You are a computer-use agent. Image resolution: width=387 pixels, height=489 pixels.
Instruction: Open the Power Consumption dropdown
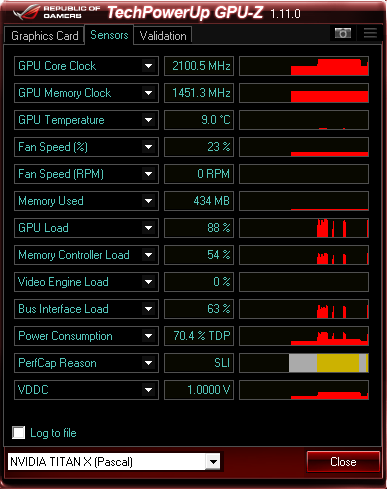148,336
